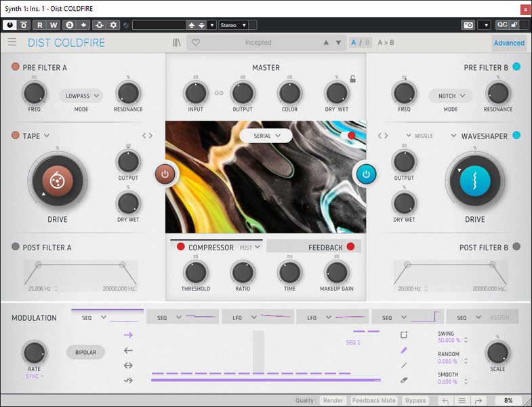The width and height of the screenshot is (532, 407).
Task: Open the hamburger main menu
Action: (12, 43)
